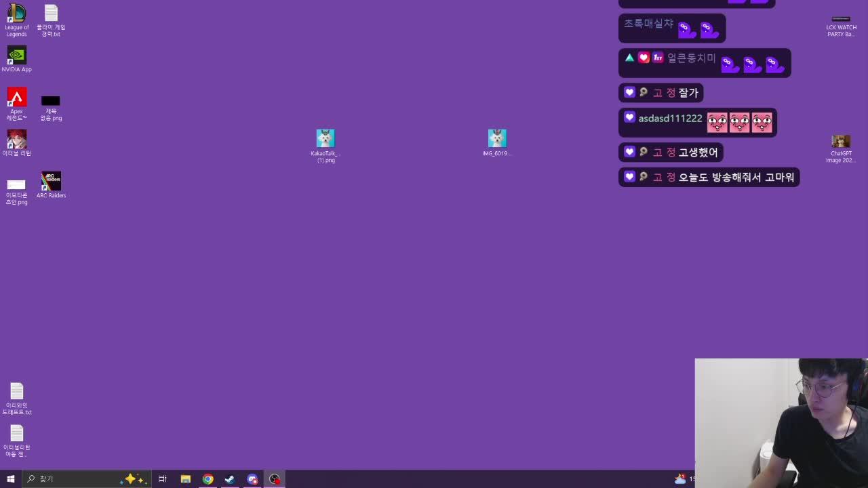Screen dimensions: 868x488
Task: Open Steam from the taskbar
Action: point(230,479)
